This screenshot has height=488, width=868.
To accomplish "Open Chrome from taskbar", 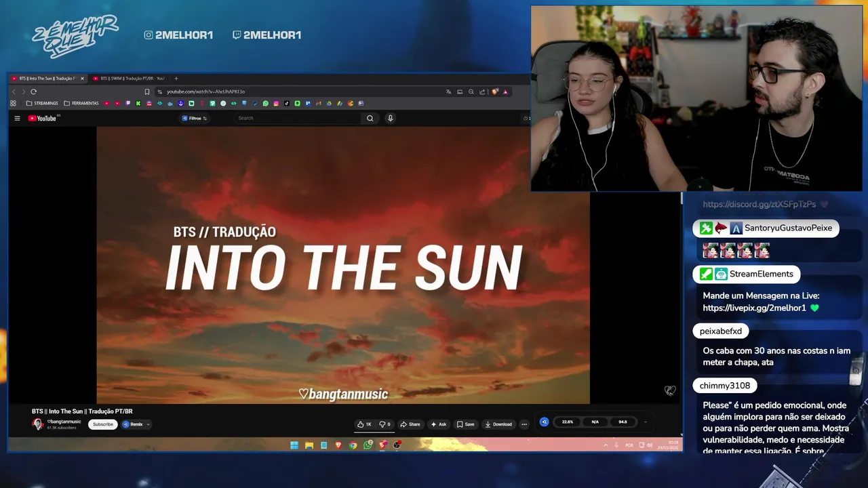I will click(x=353, y=445).
